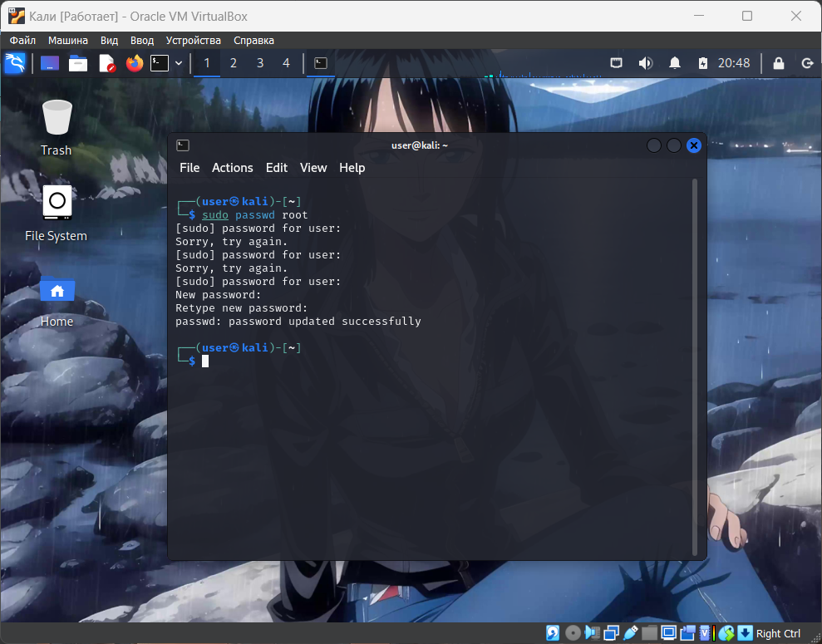The width and height of the screenshot is (822, 644).
Task: Click the power manager battery icon
Action: coord(703,63)
